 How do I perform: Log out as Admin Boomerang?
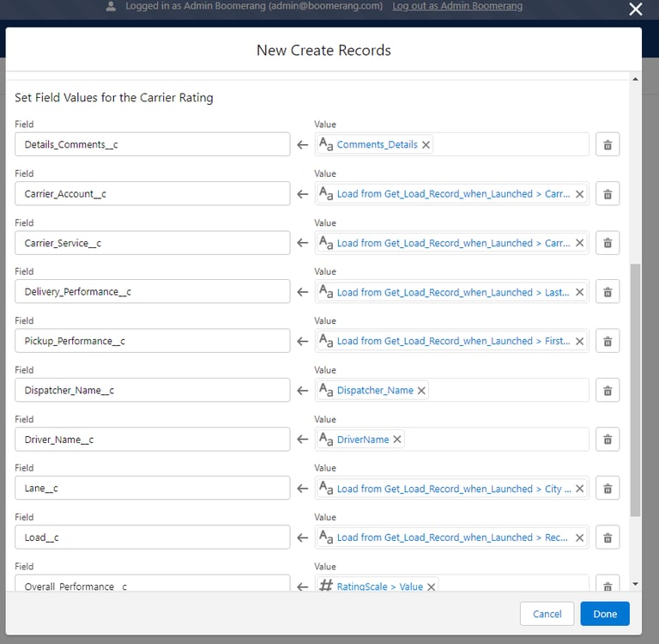pos(456,6)
